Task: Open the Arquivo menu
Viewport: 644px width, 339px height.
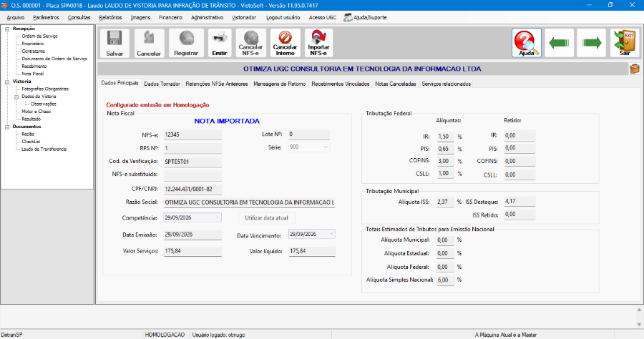Action: 16,18
